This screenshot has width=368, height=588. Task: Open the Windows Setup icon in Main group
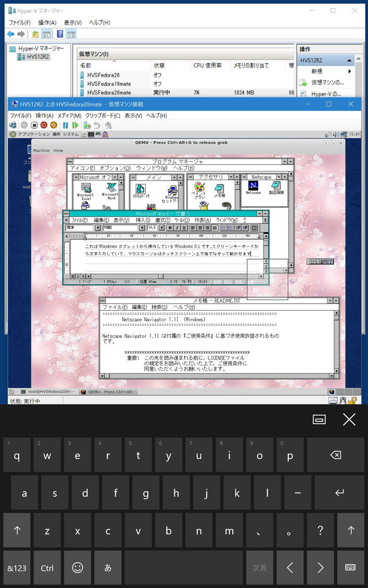click(x=172, y=195)
